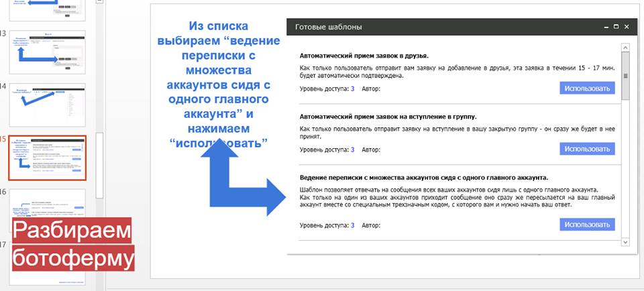
Task: Open access level 3 link of friend-request template
Action: tap(352, 89)
